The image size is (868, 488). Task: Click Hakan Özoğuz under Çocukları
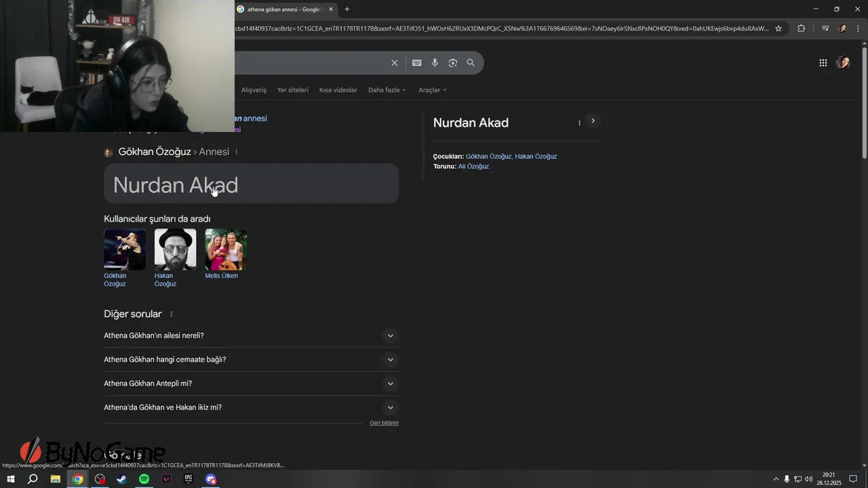[x=536, y=157]
